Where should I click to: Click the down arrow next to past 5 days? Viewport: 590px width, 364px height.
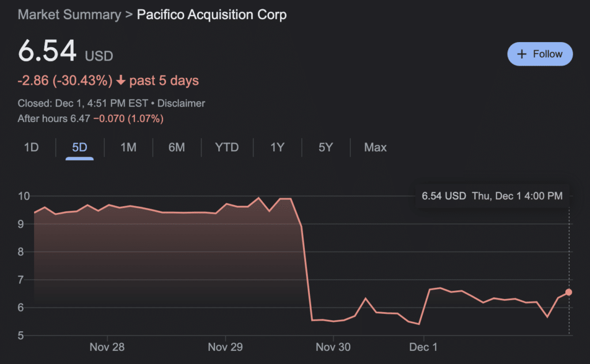point(121,80)
